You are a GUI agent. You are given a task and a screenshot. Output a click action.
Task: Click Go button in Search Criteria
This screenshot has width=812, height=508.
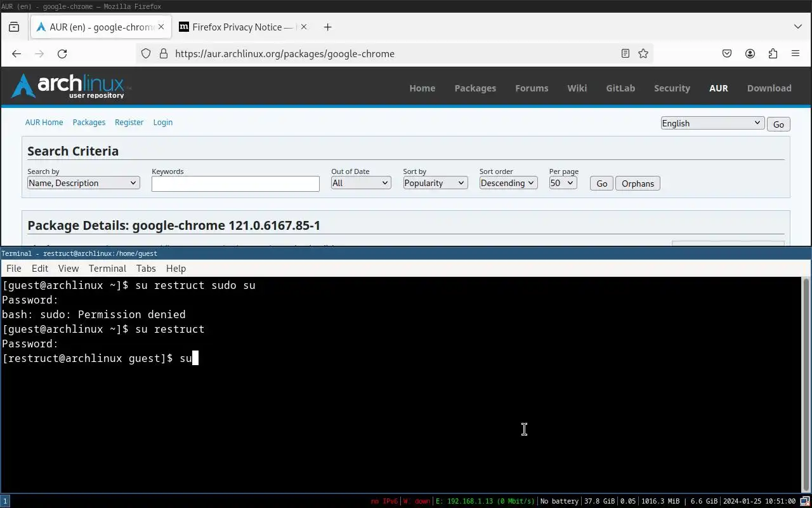pyautogui.click(x=601, y=184)
